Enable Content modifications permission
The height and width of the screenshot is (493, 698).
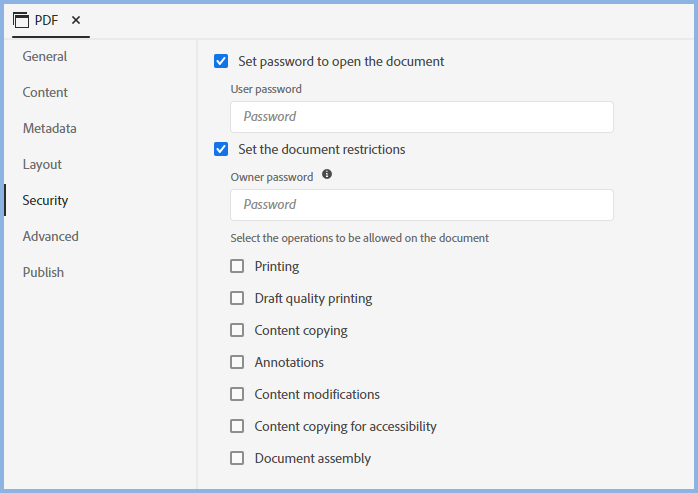tap(237, 394)
